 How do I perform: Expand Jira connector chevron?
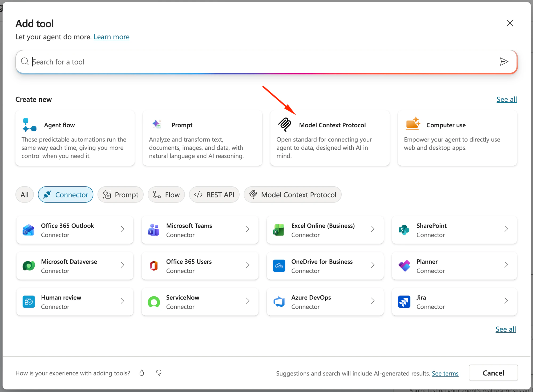tap(506, 301)
